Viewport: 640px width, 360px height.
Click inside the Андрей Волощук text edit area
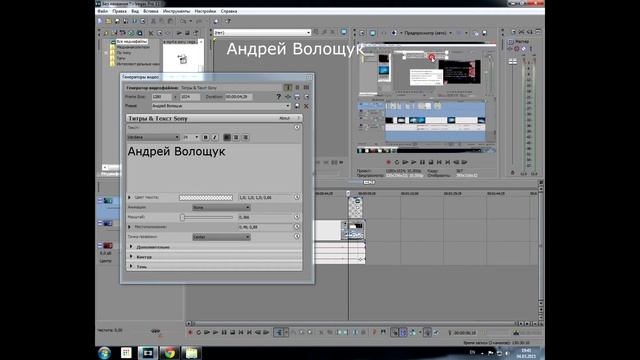tap(214, 167)
